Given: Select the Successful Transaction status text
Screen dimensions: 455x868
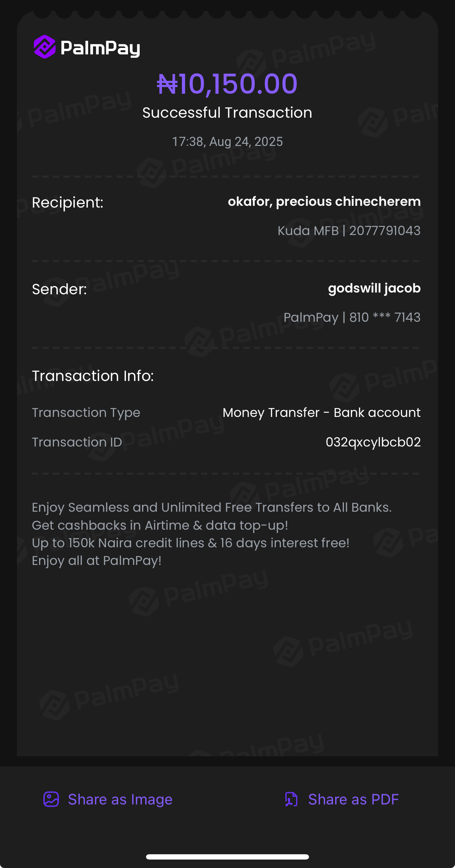Looking at the screenshot, I should tap(227, 113).
